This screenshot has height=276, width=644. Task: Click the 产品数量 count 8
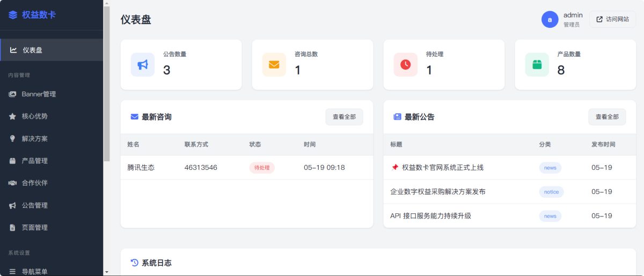[x=561, y=70]
